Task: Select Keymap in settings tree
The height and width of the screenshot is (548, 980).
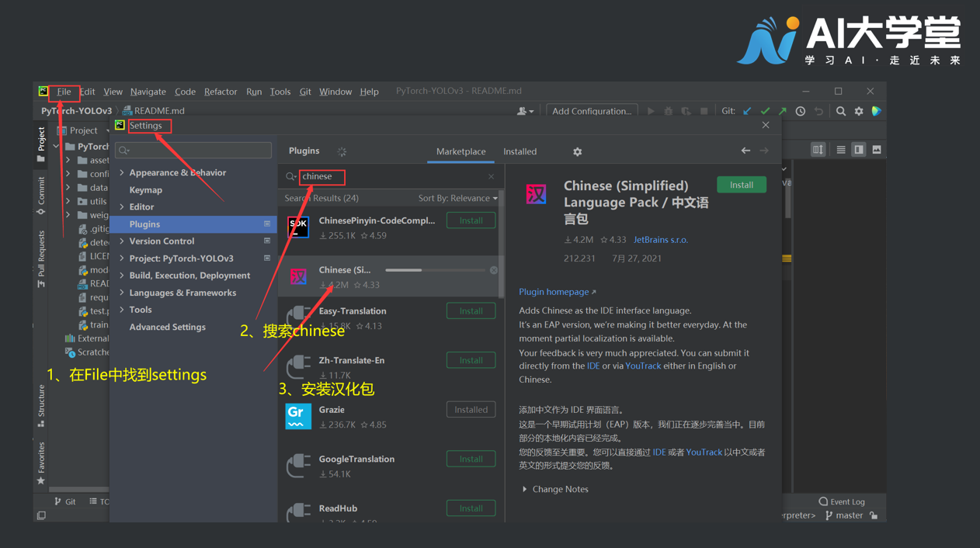Action: point(145,189)
